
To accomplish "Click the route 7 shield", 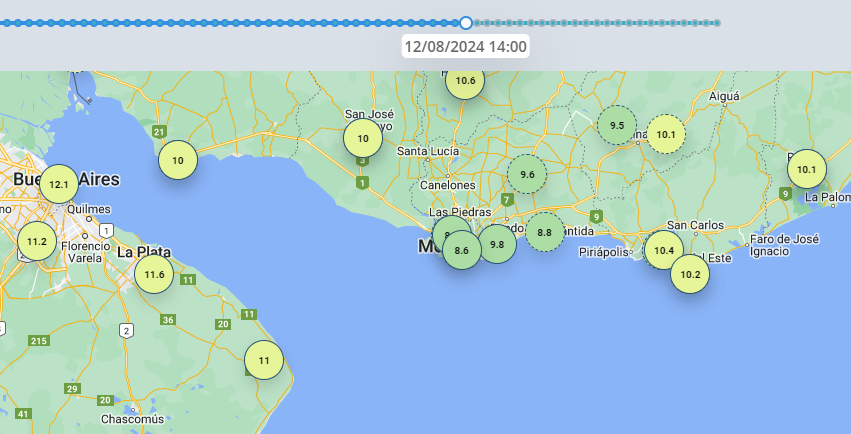I will tap(507, 200).
